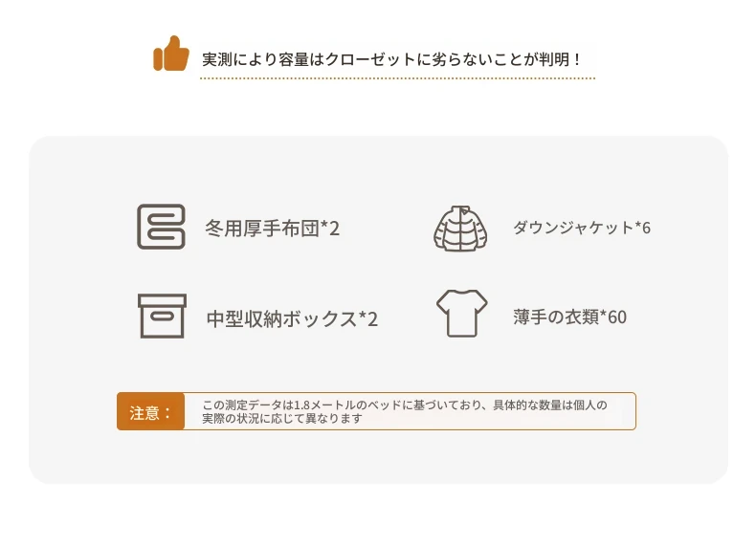
Task: Click the folded futon blanket icon
Action: [161, 227]
